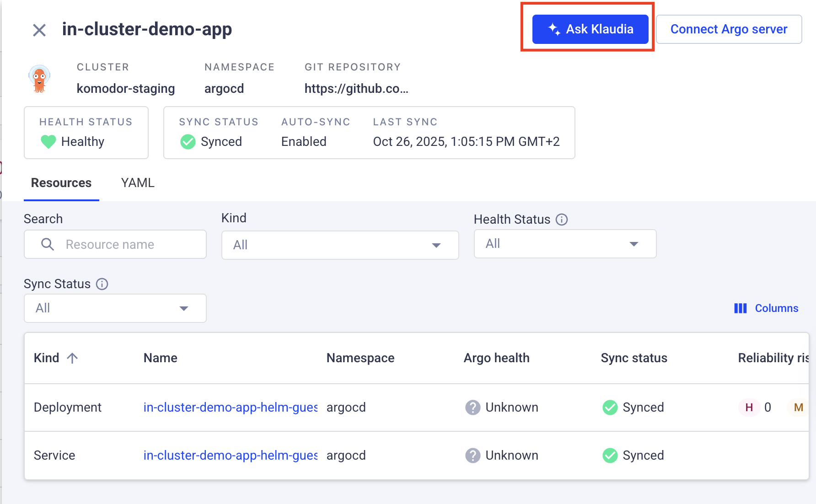Screen dimensions: 816x504
Task: Select the Resources tab
Action: (x=61, y=183)
